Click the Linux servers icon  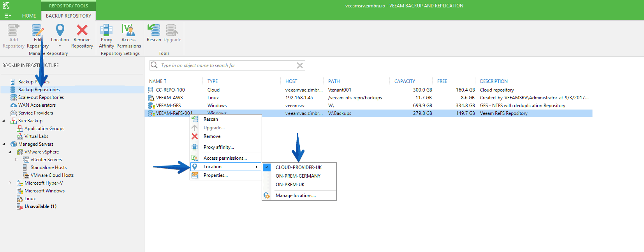pyautogui.click(x=20, y=199)
